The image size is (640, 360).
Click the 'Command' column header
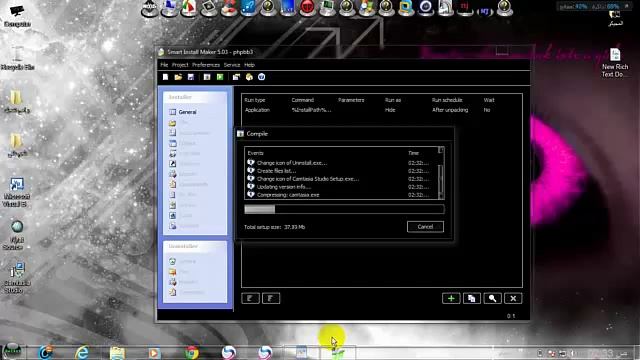point(302,100)
